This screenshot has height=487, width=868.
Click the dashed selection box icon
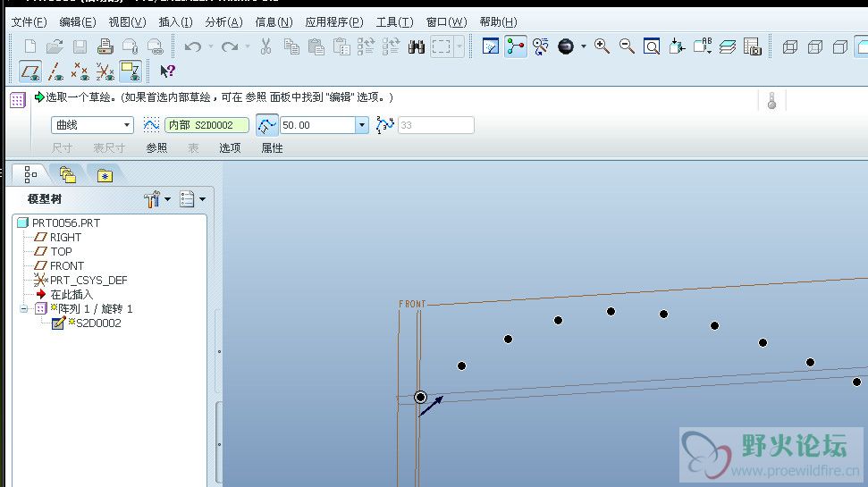tap(442, 46)
